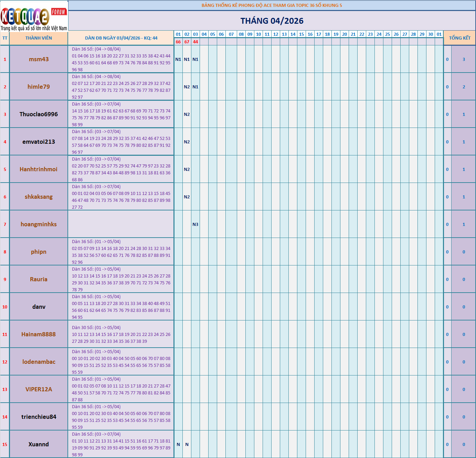
Task: Open member msm43's profile link
Action: (x=39, y=59)
